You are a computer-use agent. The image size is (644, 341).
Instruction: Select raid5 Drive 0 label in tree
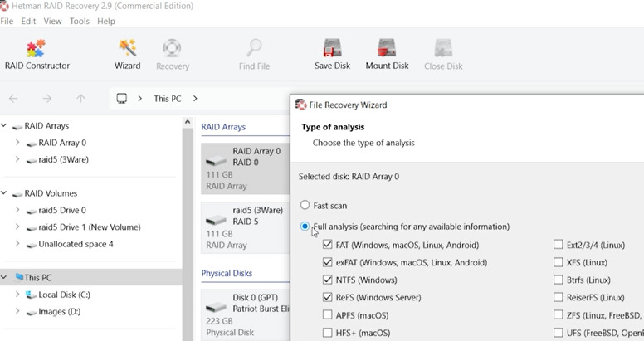[62, 211]
